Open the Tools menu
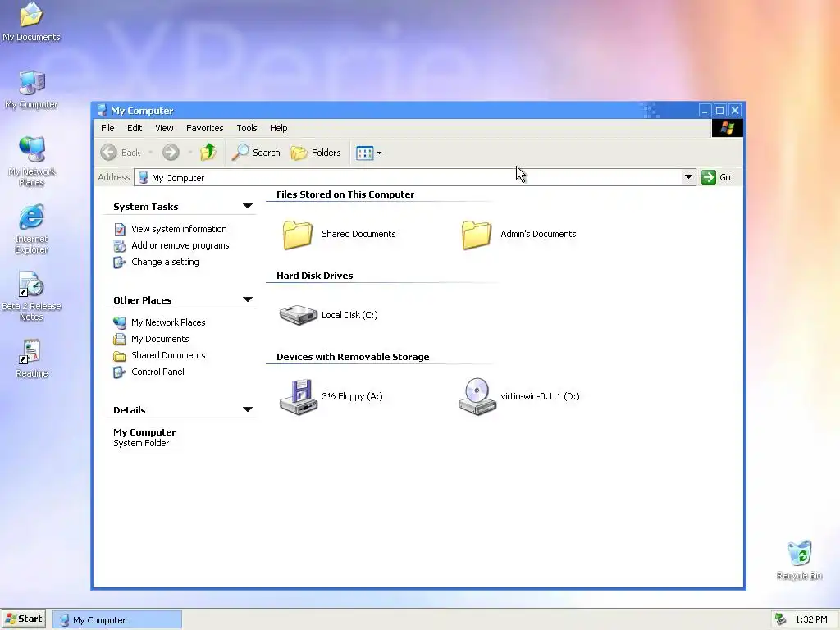840x630 pixels. pos(247,128)
